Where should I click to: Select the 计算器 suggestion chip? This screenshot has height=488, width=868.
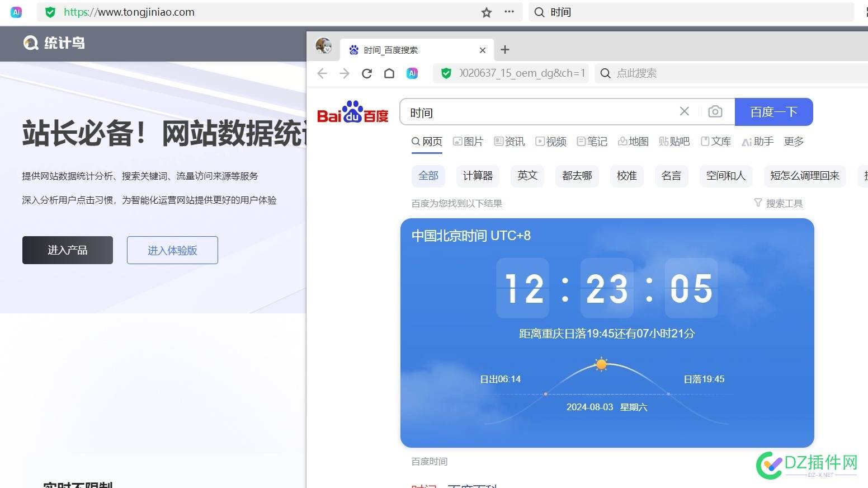click(478, 176)
